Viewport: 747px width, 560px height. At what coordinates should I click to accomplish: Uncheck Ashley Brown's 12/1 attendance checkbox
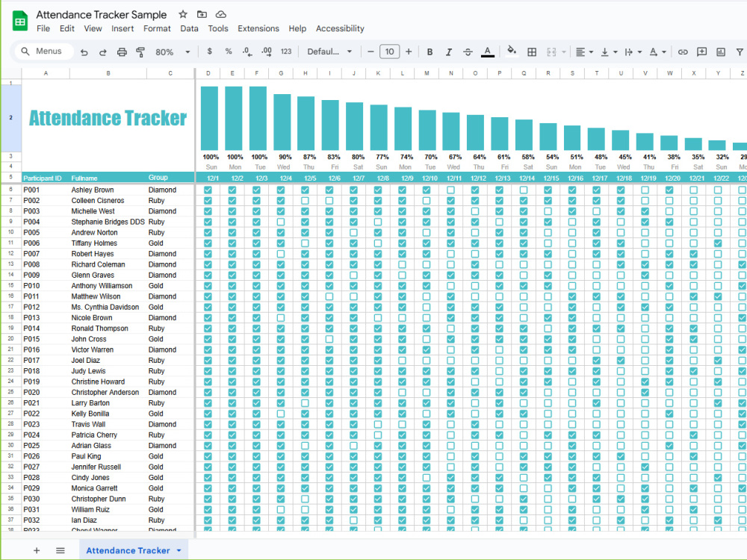(x=208, y=190)
